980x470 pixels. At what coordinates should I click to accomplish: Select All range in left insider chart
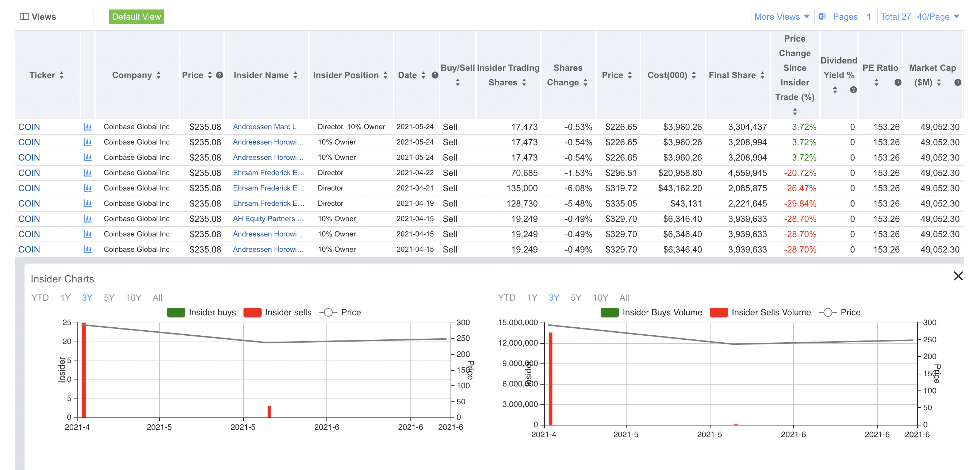pyautogui.click(x=157, y=298)
